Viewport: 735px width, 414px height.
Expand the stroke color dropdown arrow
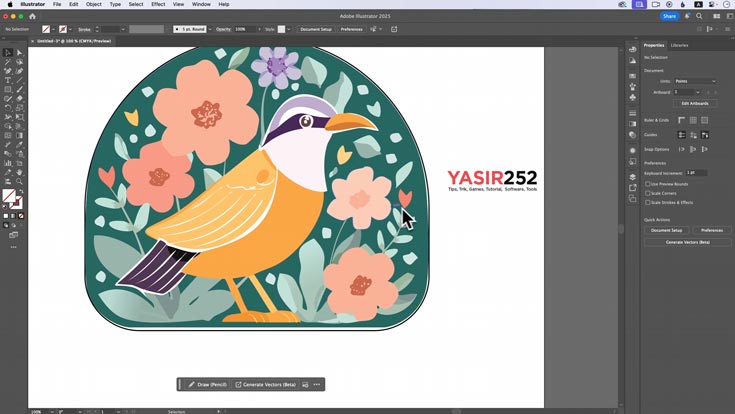[70, 29]
